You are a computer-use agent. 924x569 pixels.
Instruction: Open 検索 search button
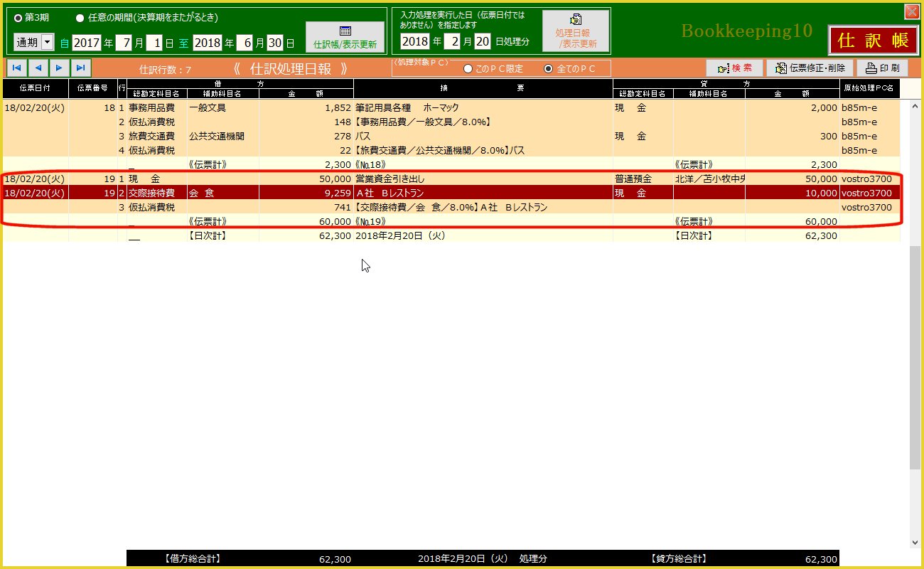coord(734,68)
